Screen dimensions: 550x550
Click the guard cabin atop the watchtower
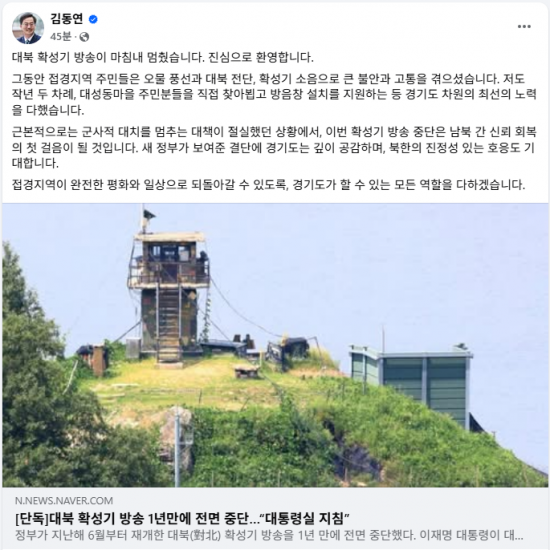click(x=170, y=260)
